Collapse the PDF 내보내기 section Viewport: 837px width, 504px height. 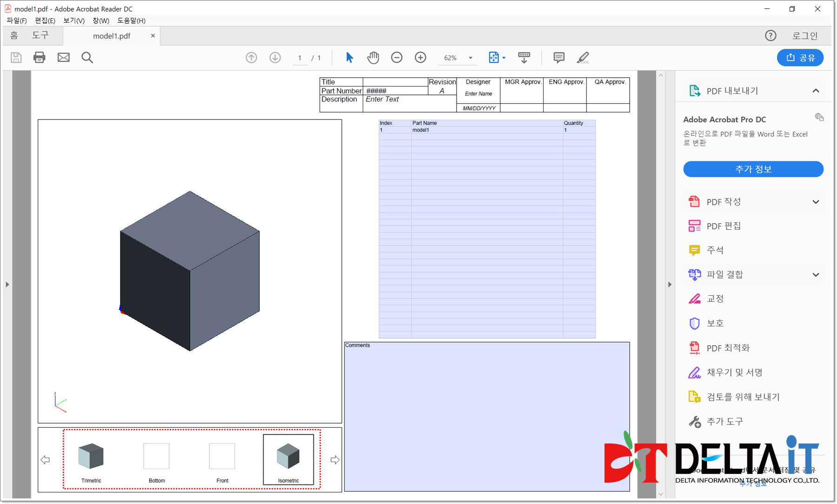pos(816,91)
